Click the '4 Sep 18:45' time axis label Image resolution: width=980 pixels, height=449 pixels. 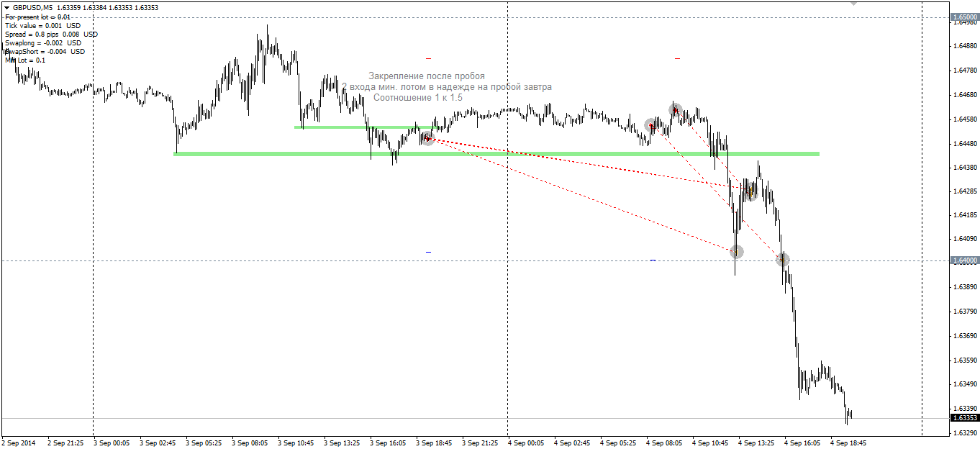click(850, 443)
